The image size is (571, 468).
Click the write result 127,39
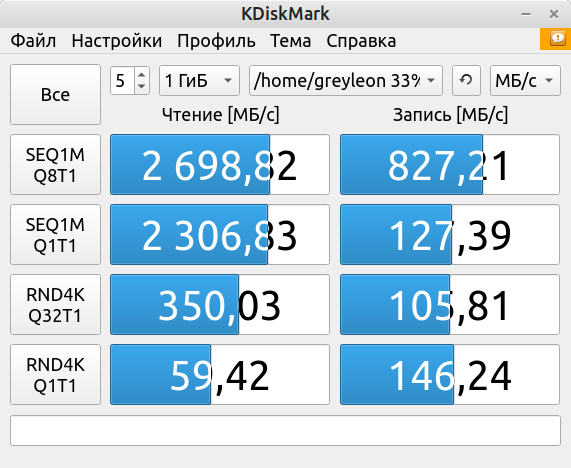click(450, 235)
